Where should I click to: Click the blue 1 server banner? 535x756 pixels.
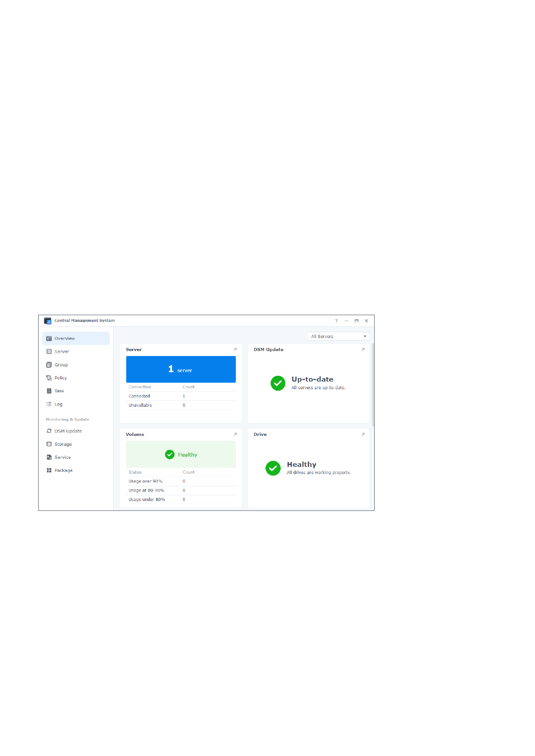click(181, 369)
